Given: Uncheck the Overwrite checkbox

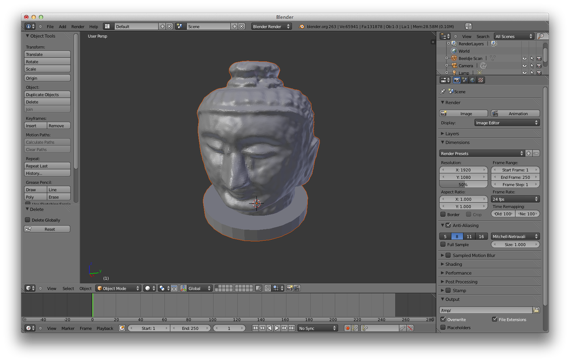Looking at the screenshot, I should (x=443, y=319).
